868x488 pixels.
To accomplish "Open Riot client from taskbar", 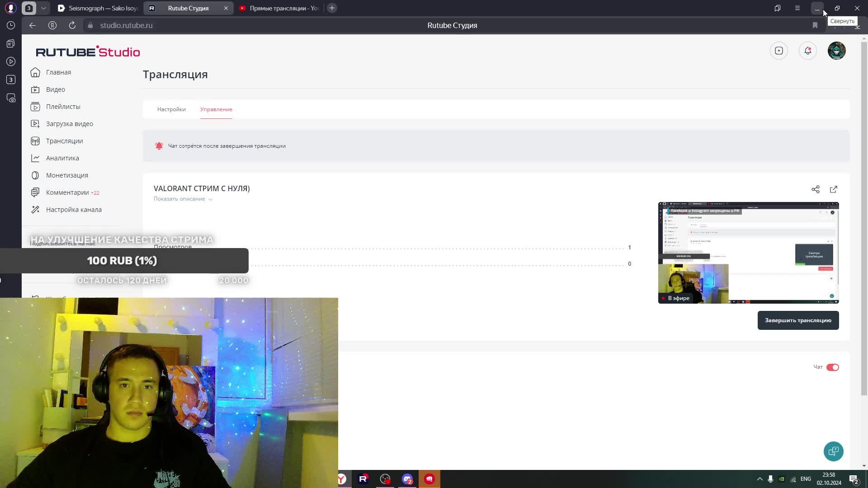I will tap(429, 479).
